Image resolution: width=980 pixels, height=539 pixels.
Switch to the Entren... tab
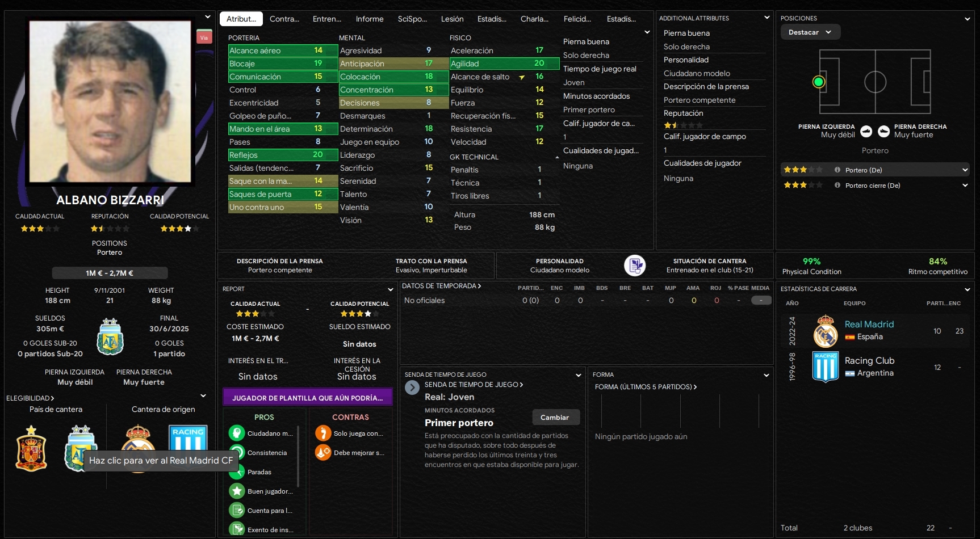(x=327, y=19)
